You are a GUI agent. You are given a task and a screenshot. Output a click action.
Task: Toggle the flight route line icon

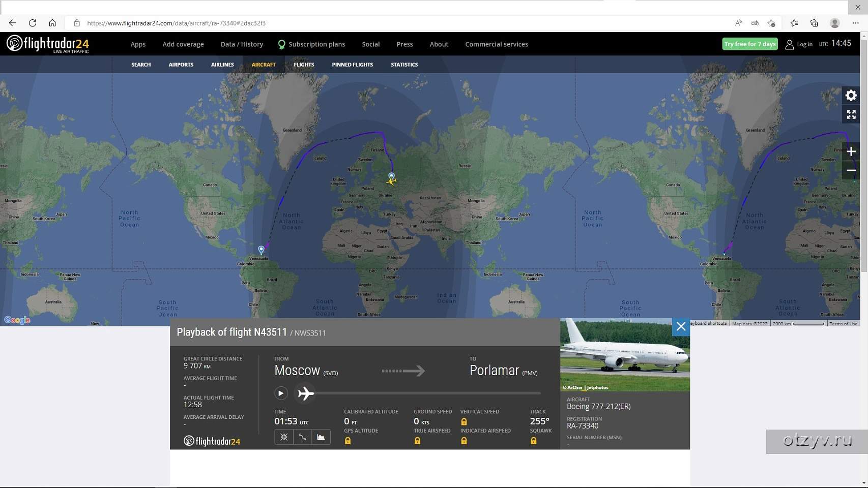pos(302,437)
